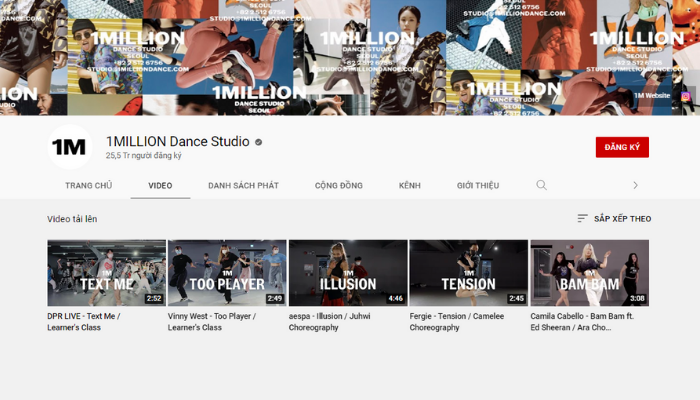Click the sort lines icon beside SẮP XẾP THEO
The width and height of the screenshot is (700, 400).
click(x=582, y=218)
